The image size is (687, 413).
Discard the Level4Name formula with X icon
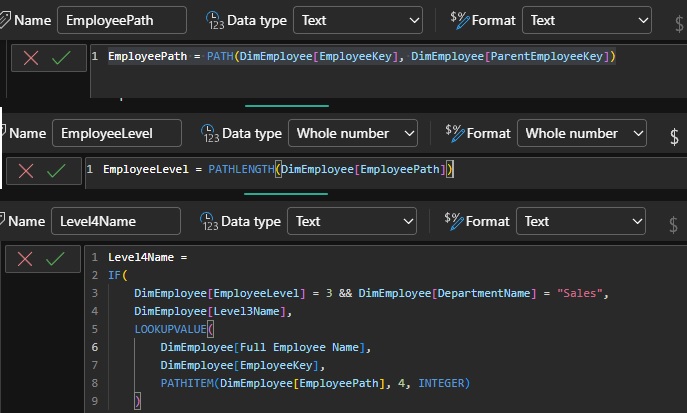(26, 259)
